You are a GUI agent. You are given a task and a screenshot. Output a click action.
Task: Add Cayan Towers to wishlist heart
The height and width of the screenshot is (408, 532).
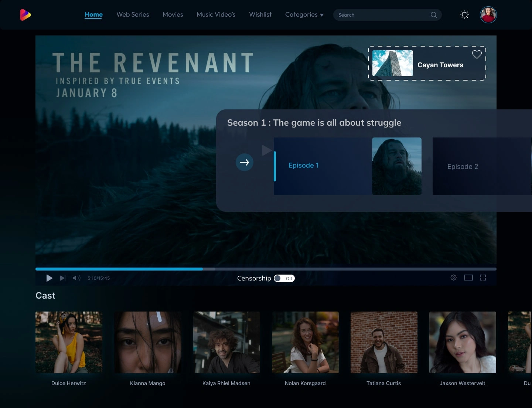click(477, 54)
